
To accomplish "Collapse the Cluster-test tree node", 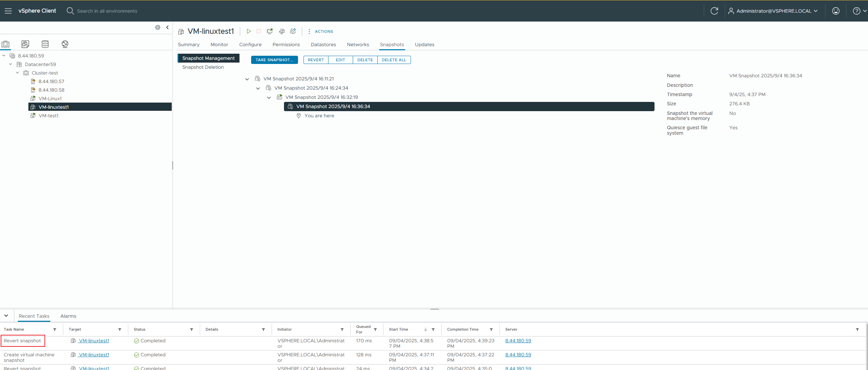I will [17, 72].
